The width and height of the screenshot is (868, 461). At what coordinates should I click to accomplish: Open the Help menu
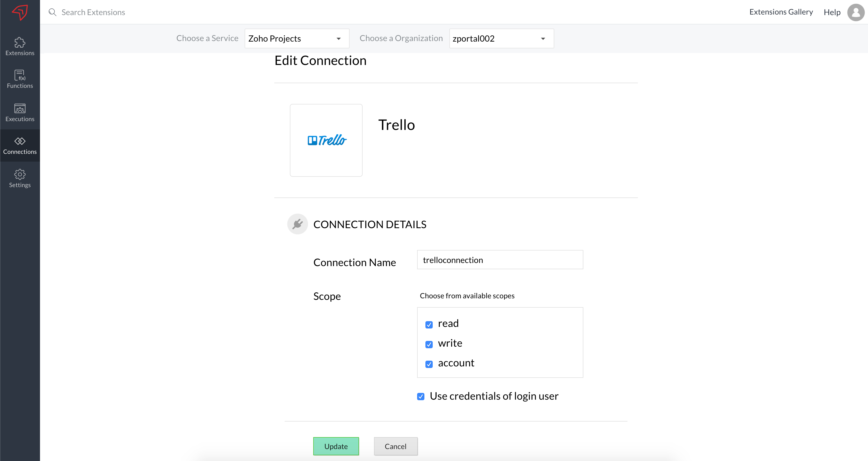pyautogui.click(x=832, y=12)
